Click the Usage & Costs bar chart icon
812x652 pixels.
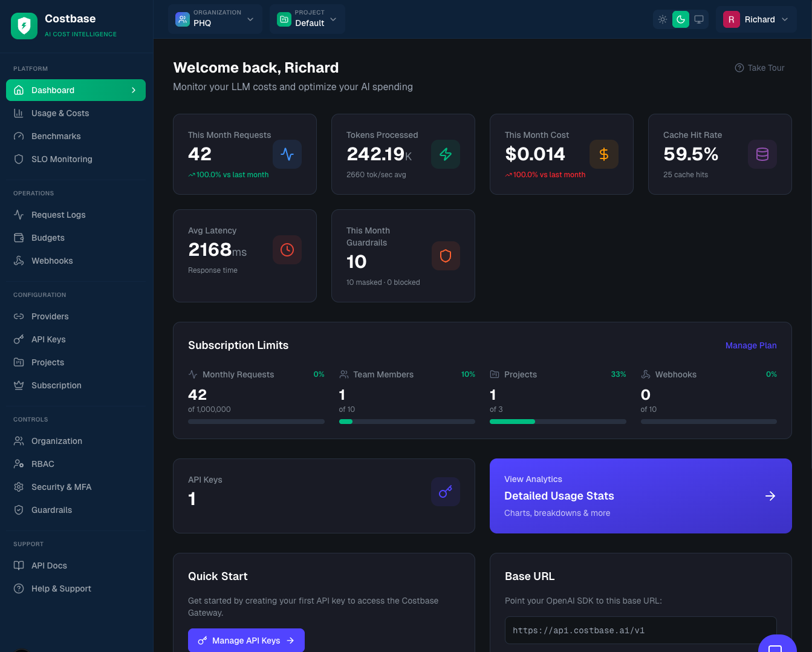(19, 113)
